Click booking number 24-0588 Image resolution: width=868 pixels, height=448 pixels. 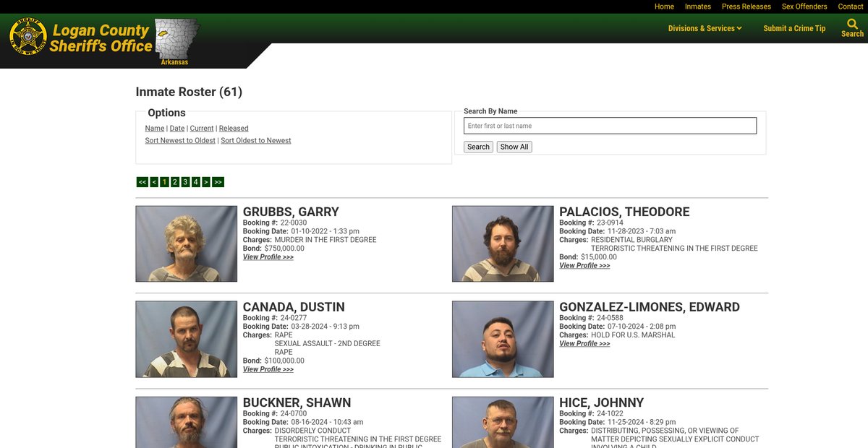pyautogui.click(x=610, y=318)
